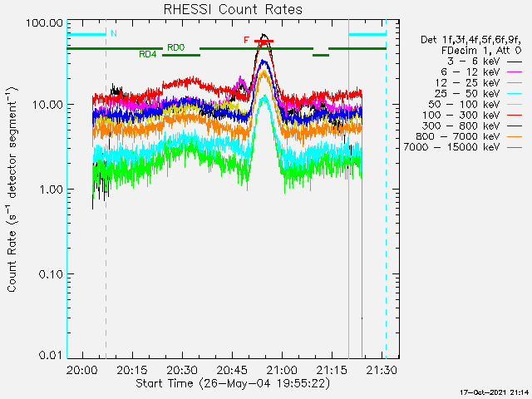Click the "100.00" y-axis tick label
Image resolution: width=532 pixels, height=399 pixels.
[45, 23]
